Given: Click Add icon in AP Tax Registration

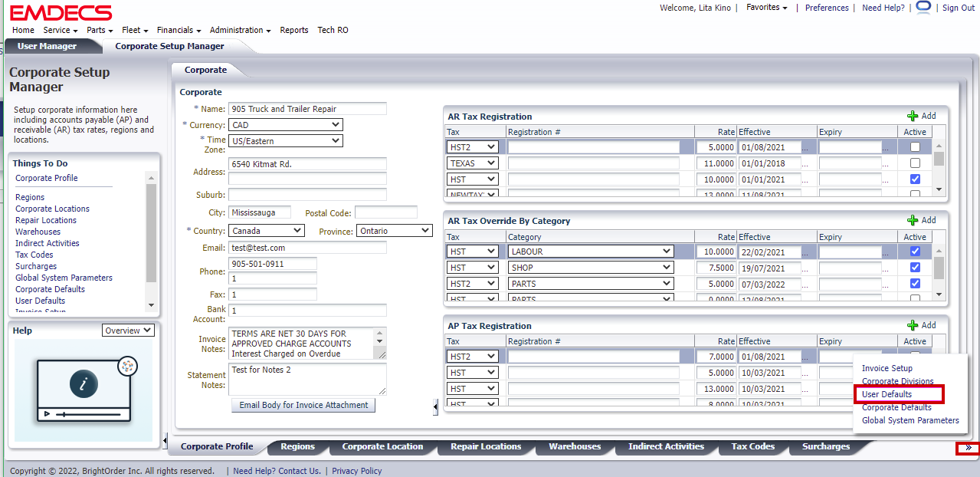Looking at the screenshot, I should pos(913,325).
